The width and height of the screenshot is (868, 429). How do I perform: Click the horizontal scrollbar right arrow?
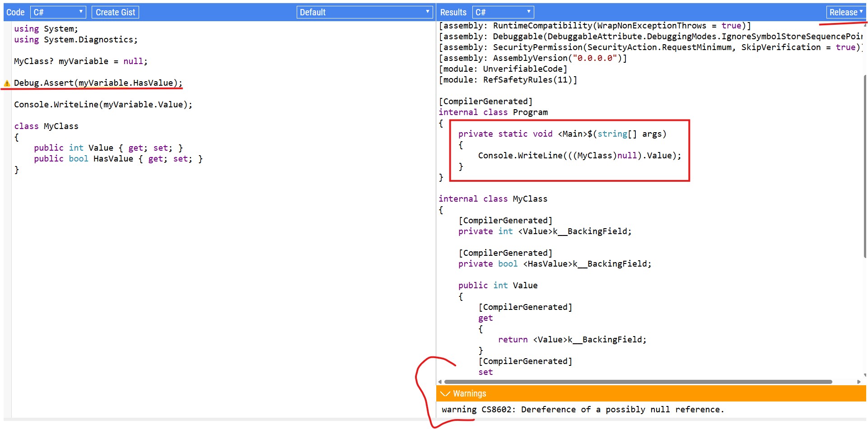point(859,382)
